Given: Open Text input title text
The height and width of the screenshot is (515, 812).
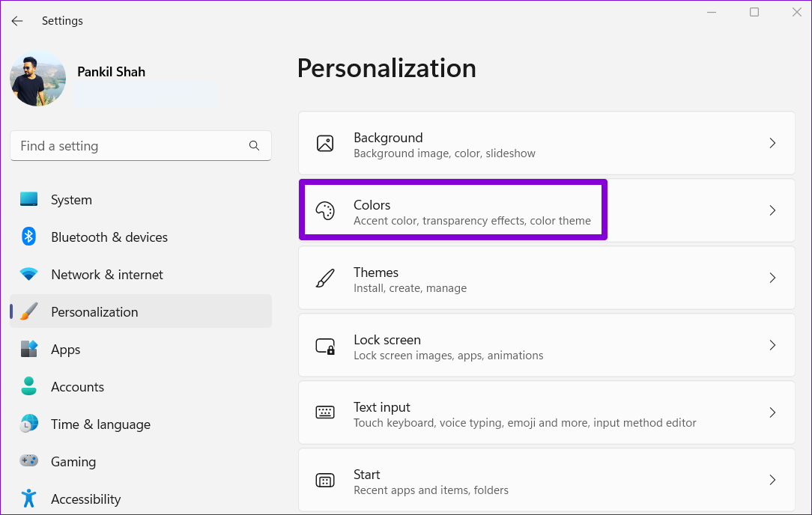Looking at the screenshot, I should pyautogui.click(x=382, y=407).
